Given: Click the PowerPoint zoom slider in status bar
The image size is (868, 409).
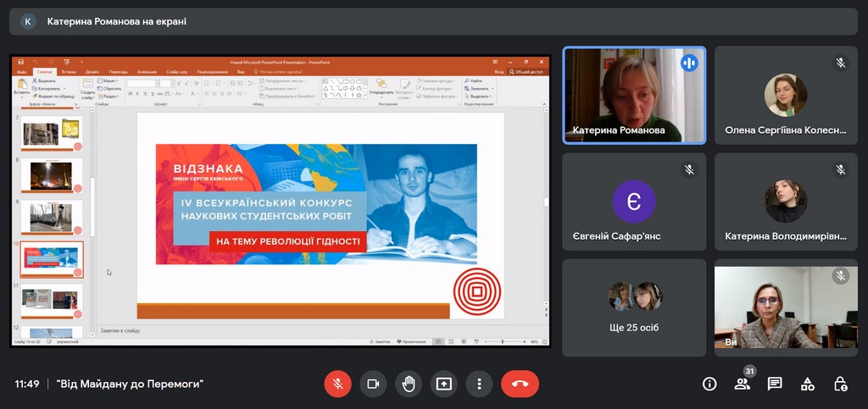Looking at the screenshot, I should coord(503,341).
